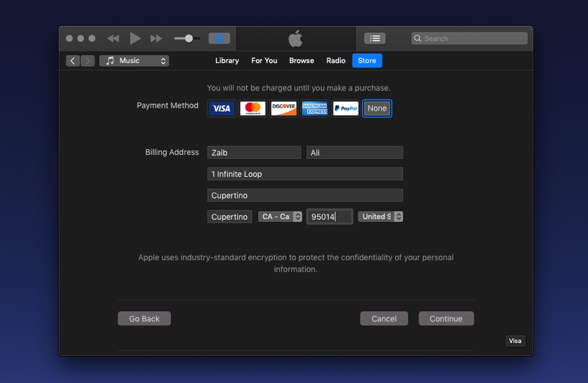
Task: Click the zip code field 95014
Action: 329,216
